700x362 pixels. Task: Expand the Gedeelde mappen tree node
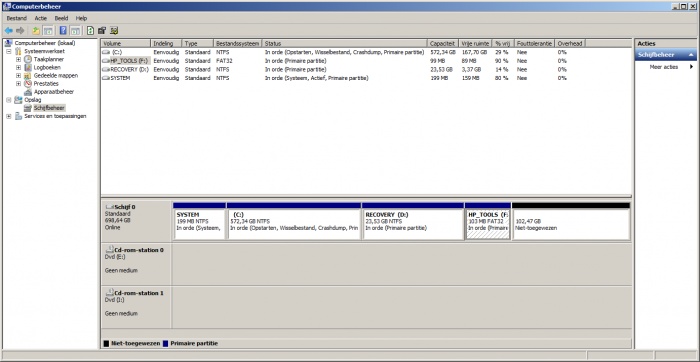18,75
